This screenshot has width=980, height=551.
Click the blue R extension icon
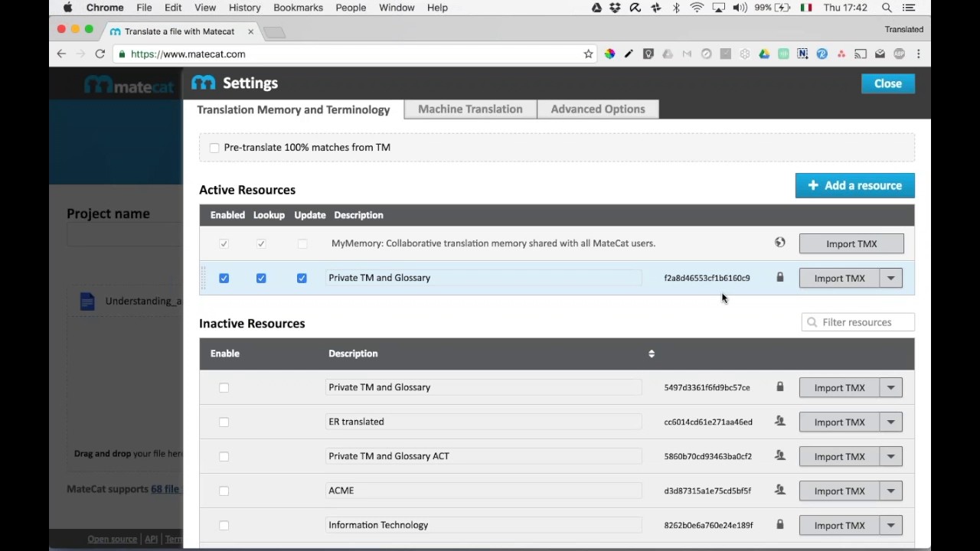pyautogui.click(x=822, y=54)
